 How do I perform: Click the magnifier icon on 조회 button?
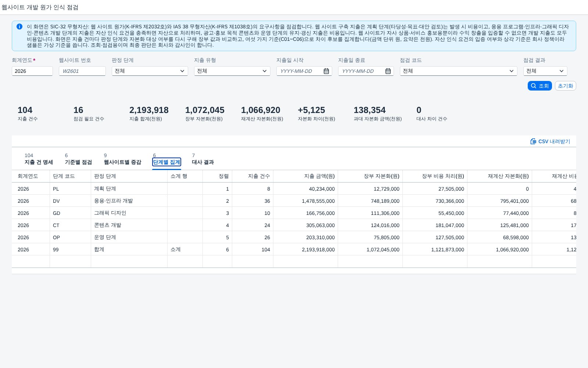[x=534, y=86]
